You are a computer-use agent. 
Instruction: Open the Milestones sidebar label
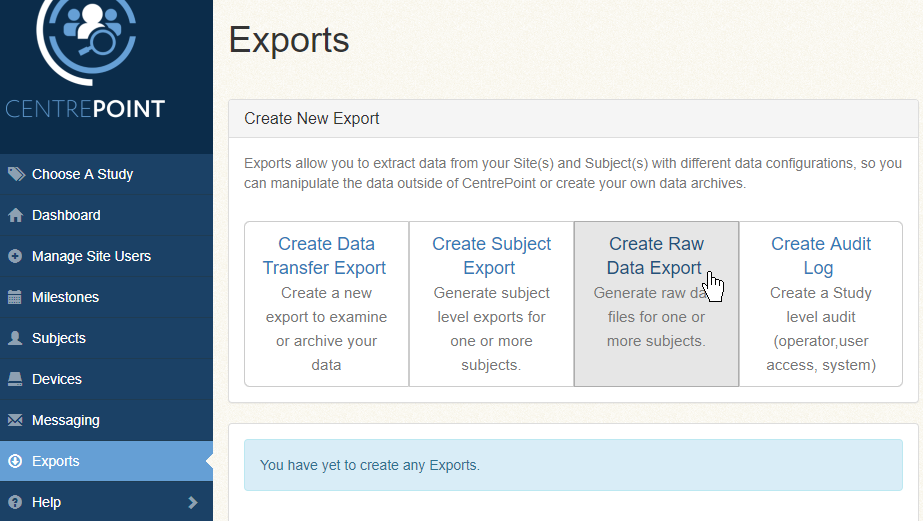tap(66, 297)
